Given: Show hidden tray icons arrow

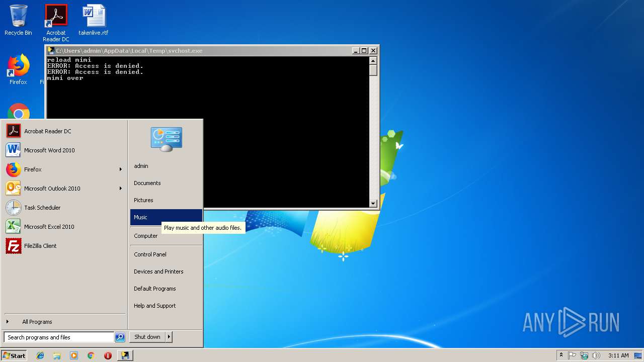Looking at the screenshot, I should (561, 355).
